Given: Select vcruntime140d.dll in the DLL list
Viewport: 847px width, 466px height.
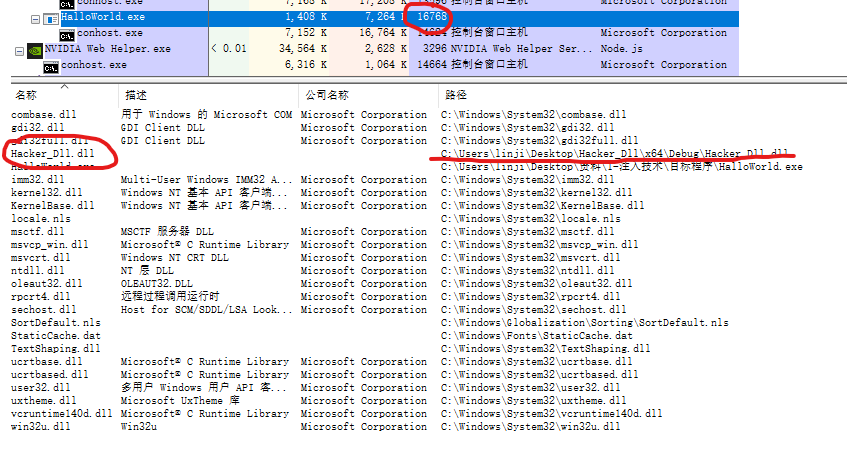Looking at the screenshot, I should click(62, 413).
